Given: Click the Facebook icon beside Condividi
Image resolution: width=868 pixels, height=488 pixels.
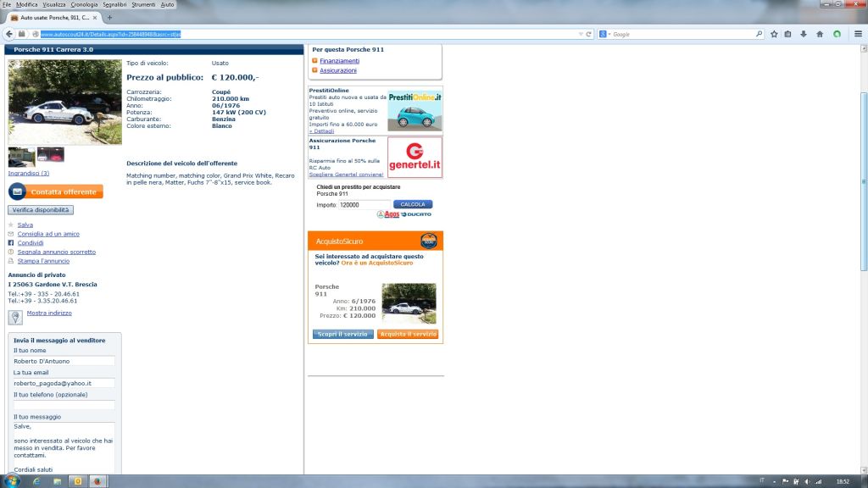Looking at the screenshot, I should coord(10,243).
